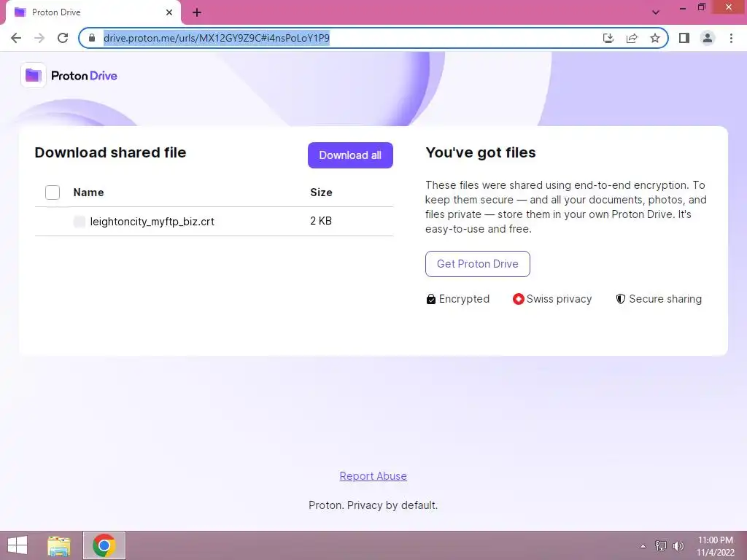Click the Chrome icon in the taskbar

[x=104, y=545]
